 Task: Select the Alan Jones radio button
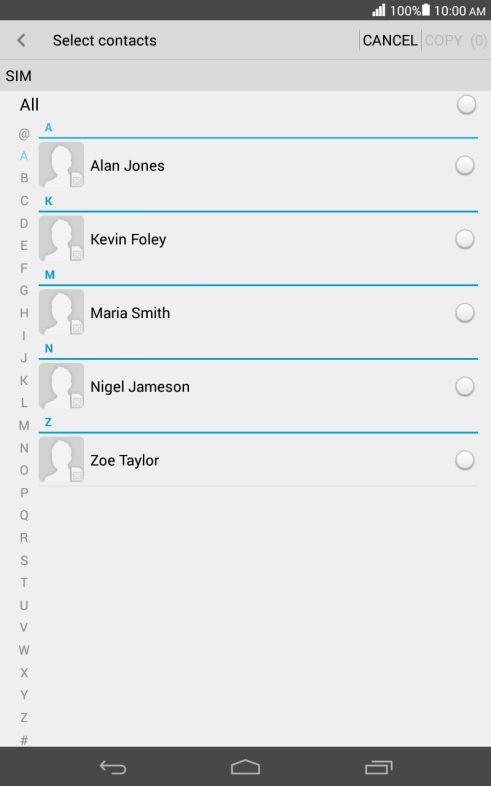(465, 165)
